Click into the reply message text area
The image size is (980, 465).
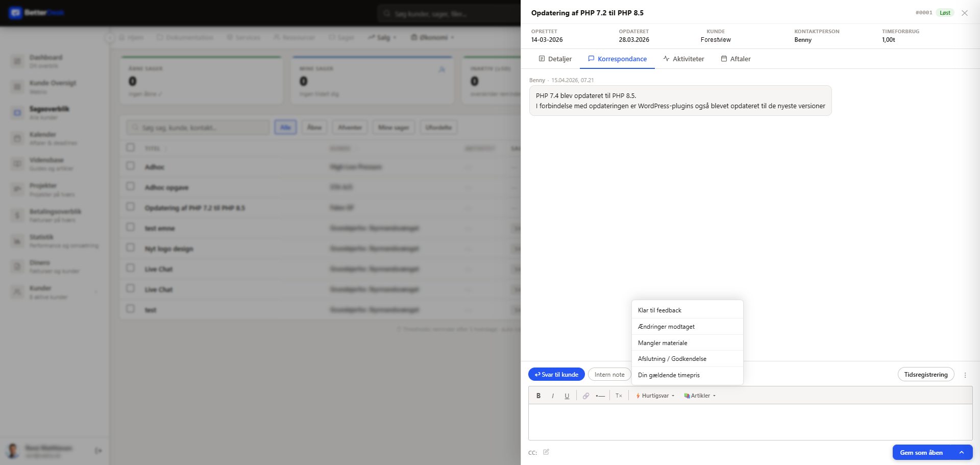pos(750,422)
